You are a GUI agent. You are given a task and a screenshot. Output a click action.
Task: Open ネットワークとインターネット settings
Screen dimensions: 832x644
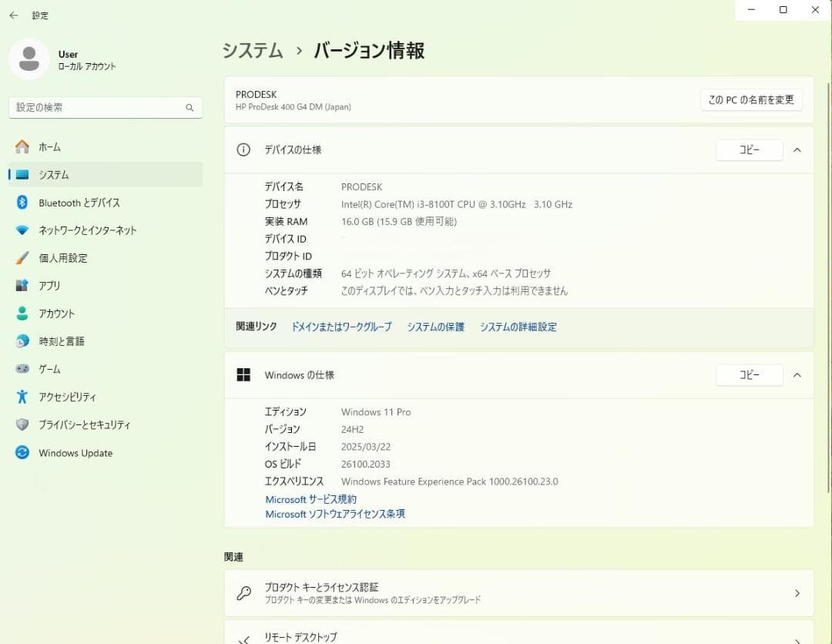pos(106,230)
